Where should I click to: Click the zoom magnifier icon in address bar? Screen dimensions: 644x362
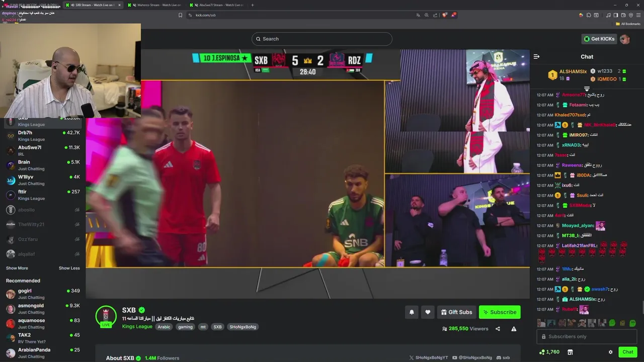[x=427, y=15]
